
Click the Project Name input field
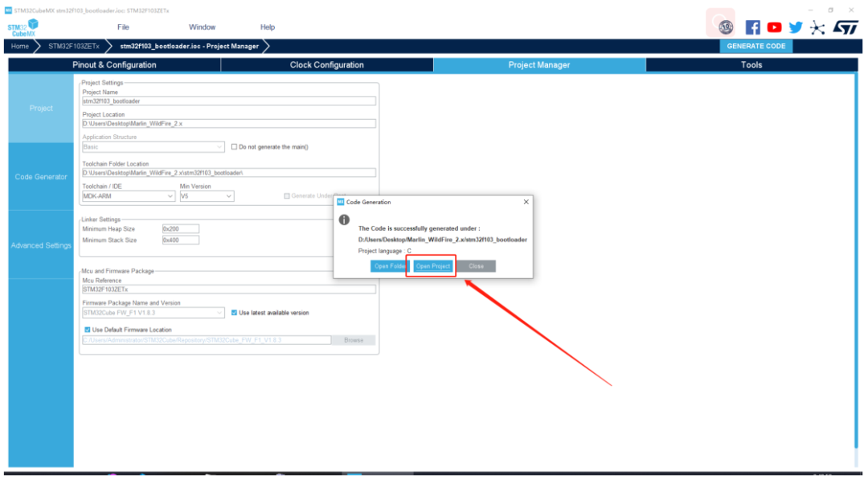point(228,101)
